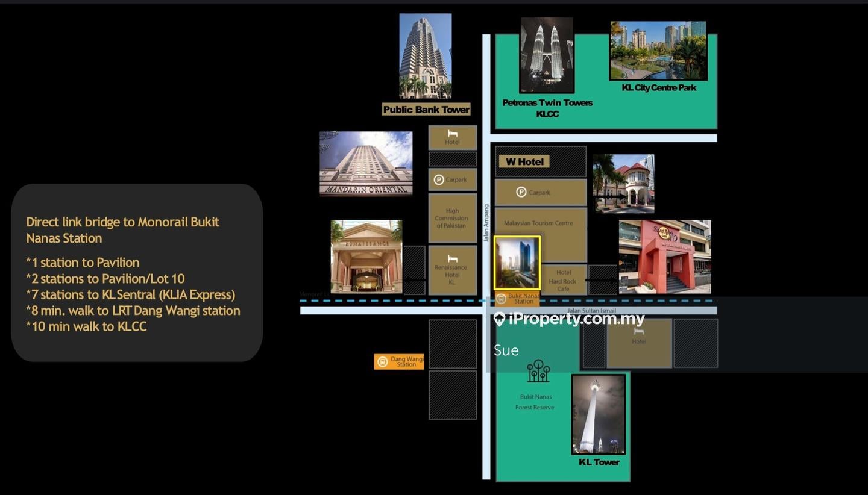
Task: Select the Mandarin Oriental building photo
Action: (x=366, y=163)
